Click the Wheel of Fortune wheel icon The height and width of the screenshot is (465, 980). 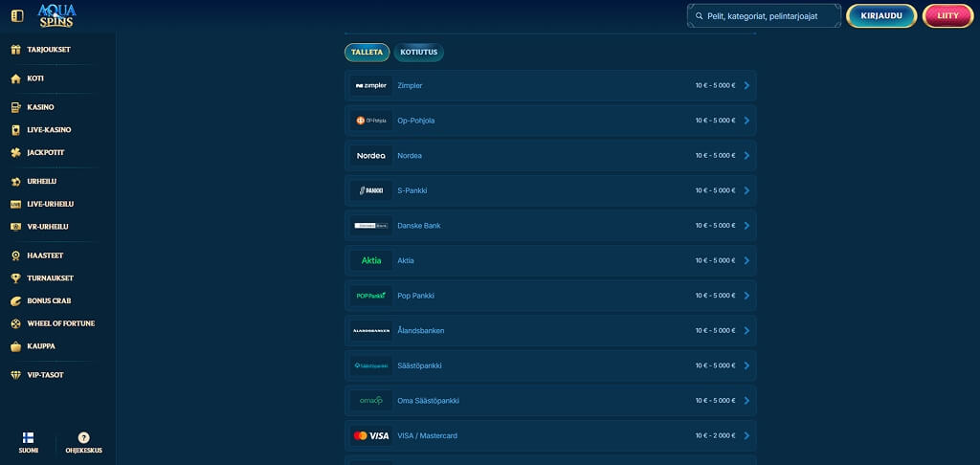(x=16, y=323)
